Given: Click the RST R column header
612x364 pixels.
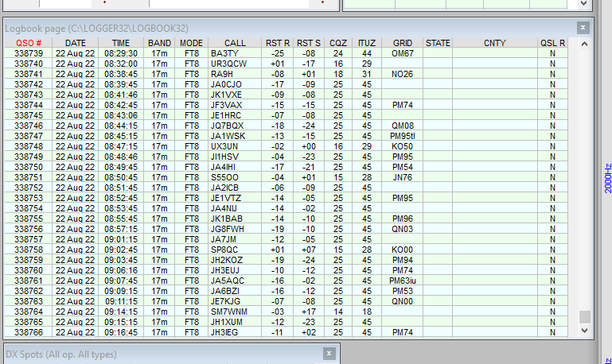Looking at the screenshot, I should 278,43.
